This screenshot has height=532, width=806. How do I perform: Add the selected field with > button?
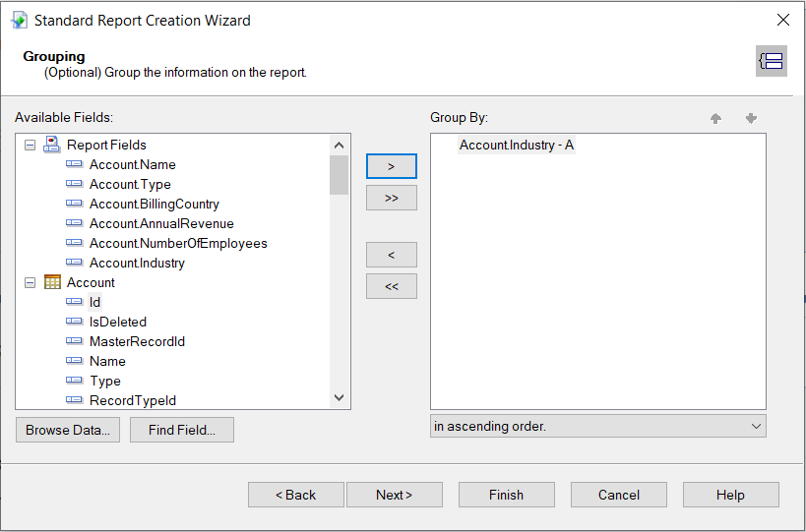391,166
